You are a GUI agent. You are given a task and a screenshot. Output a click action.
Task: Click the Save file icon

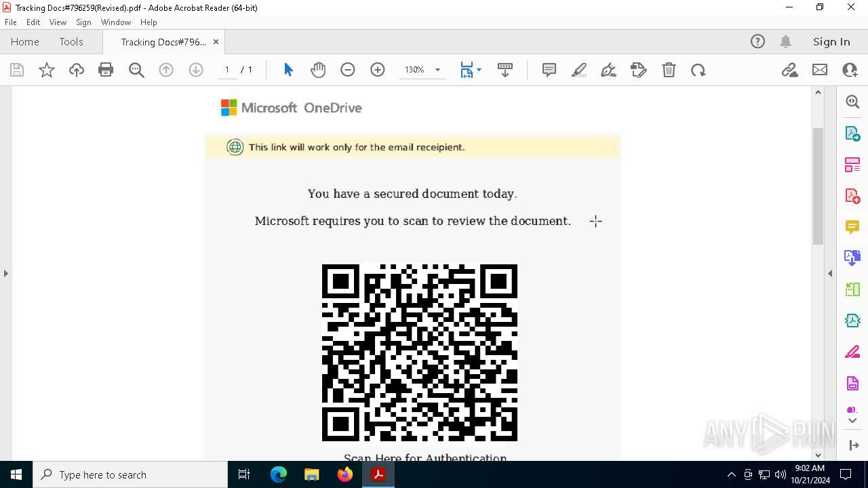pyautogui.click(x=17, y=70)
